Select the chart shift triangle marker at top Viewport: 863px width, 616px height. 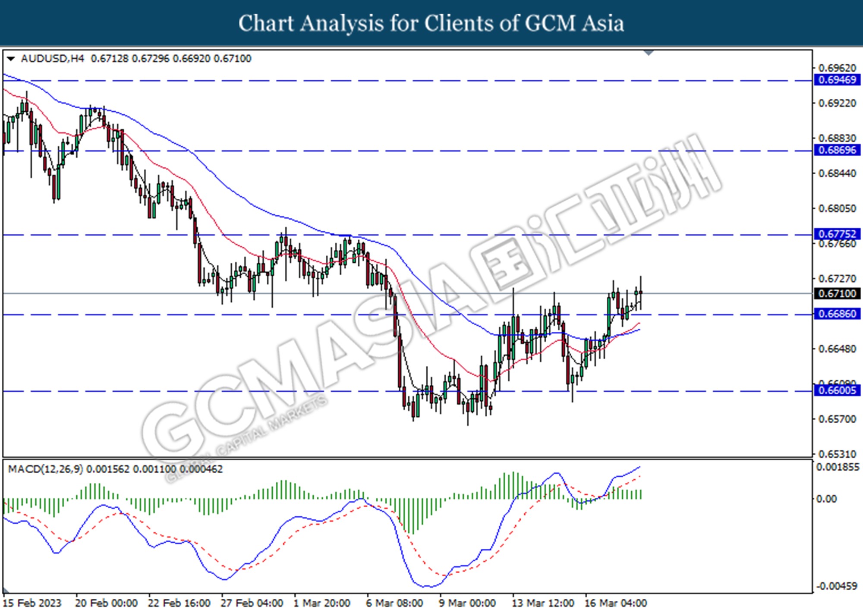pos(649,53)
